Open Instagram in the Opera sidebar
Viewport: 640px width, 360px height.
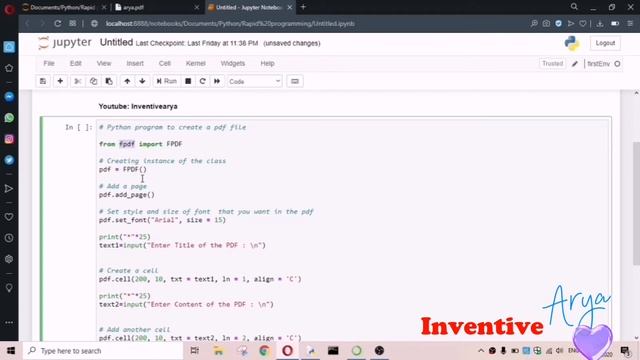[9, 139]
